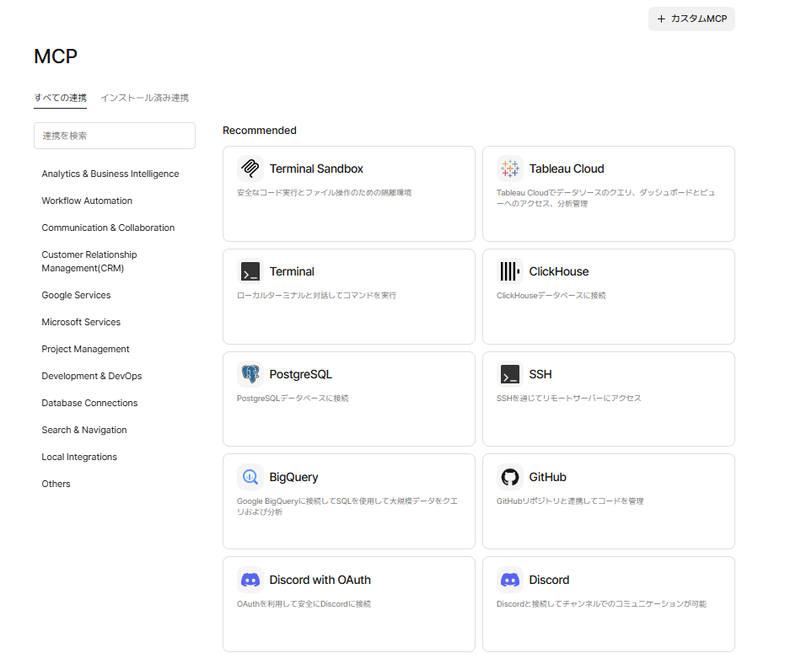Select Google Services category
Image resolution: width=812 pixels, height=664 pixels.
coord(76,295)
